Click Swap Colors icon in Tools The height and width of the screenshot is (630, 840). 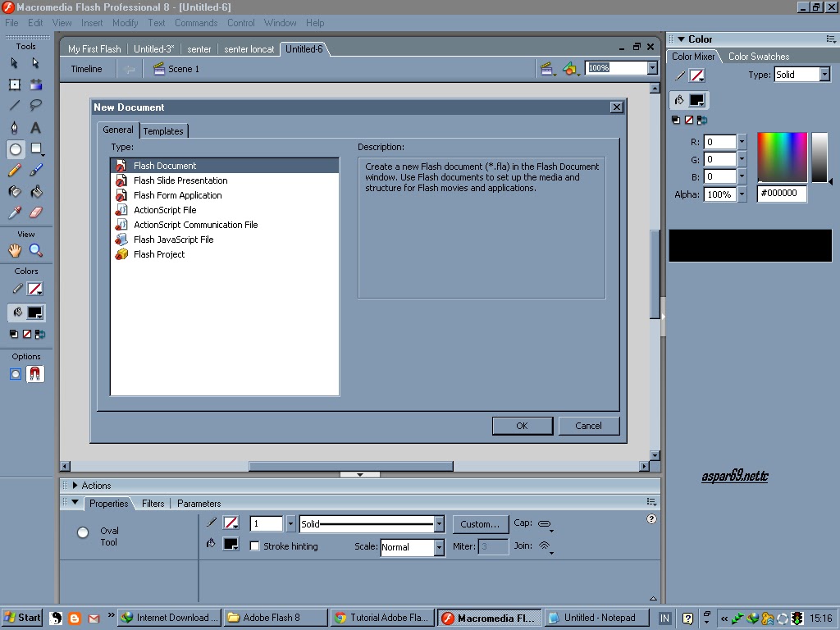click(x=40, y=335)
